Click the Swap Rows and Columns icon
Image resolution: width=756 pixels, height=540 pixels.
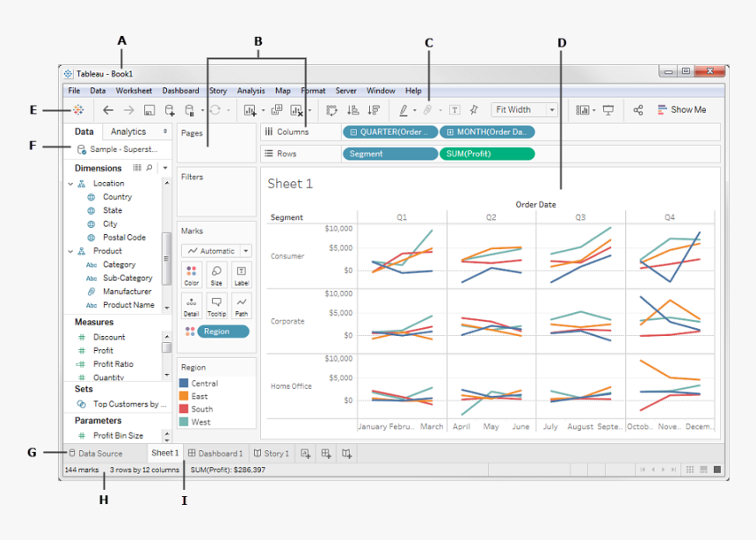click(331, 111)
